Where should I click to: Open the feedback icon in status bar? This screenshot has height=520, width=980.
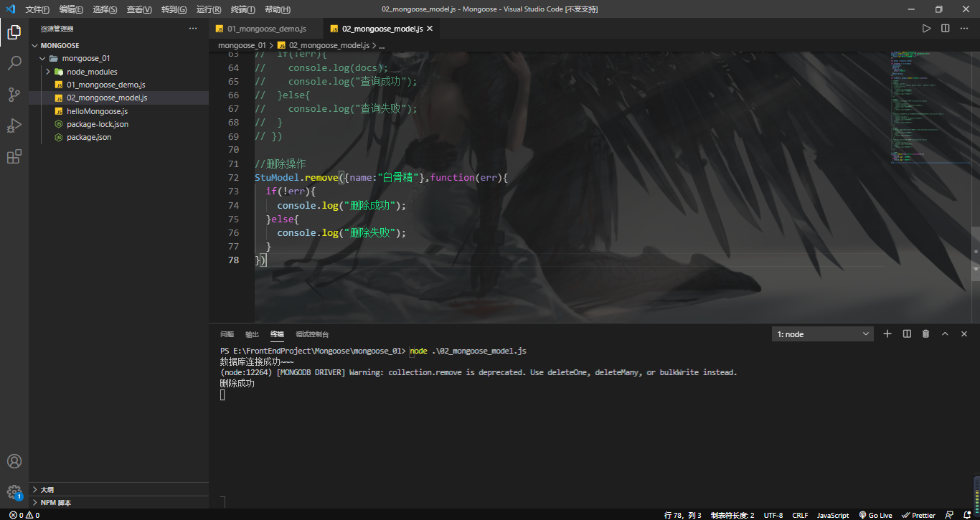[x=950, y=515]
